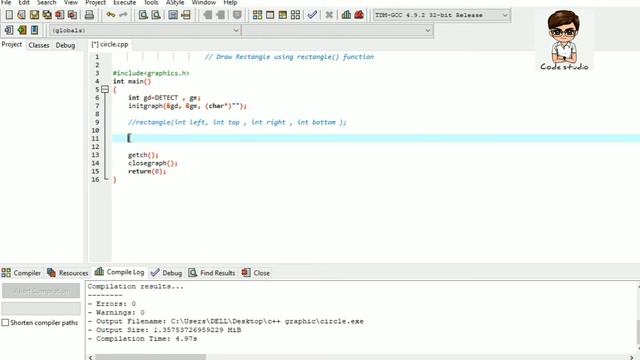Click the green Remove from project icon
This screenshot has width=640, height=360.
pos(22,30)
